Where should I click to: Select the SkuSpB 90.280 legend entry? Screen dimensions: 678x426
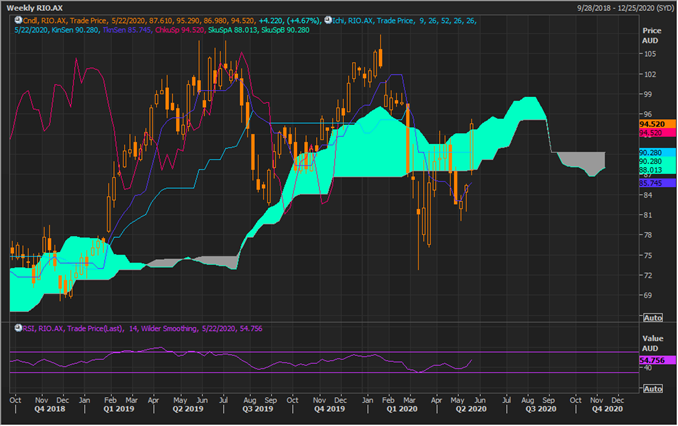pos(285,30)
